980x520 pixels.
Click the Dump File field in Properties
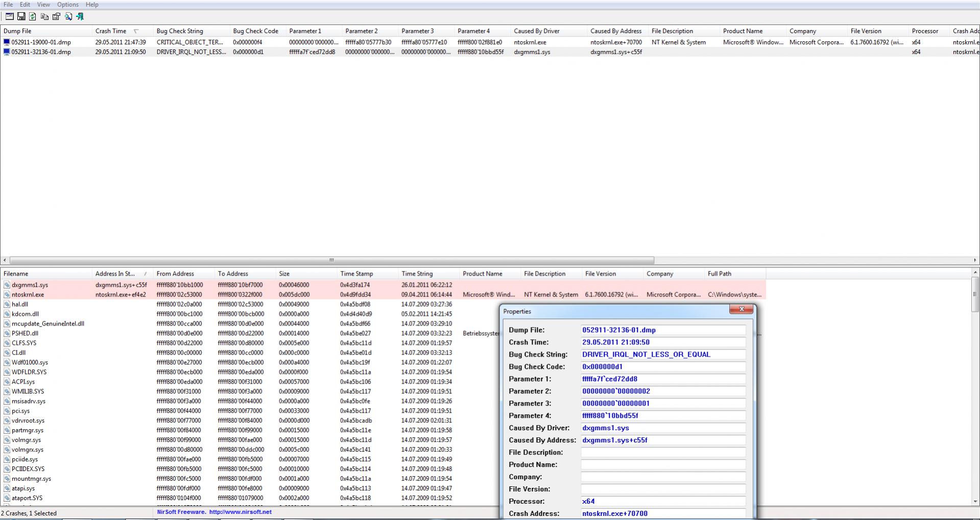coord(663,330)
